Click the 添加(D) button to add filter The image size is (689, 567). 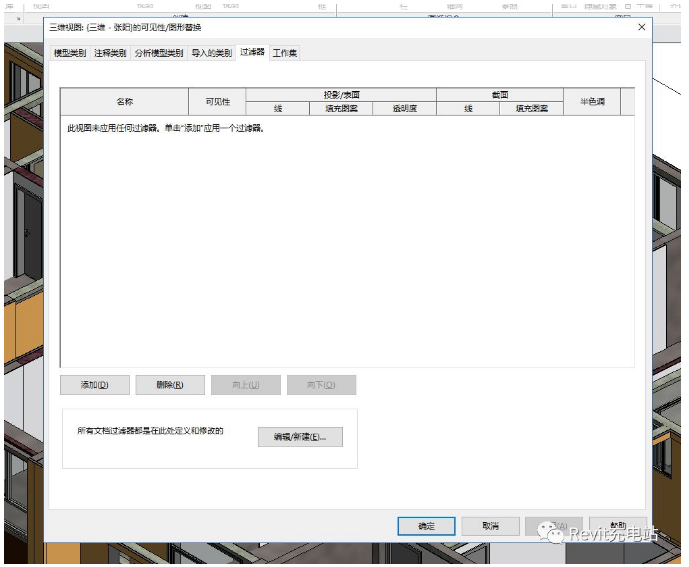94,385
